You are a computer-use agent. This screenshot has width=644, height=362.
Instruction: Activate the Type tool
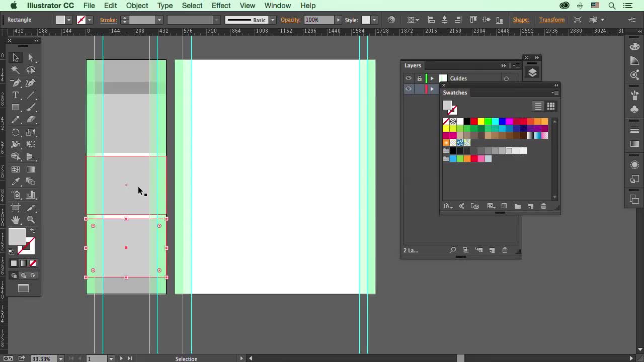(x=16, y=95)
